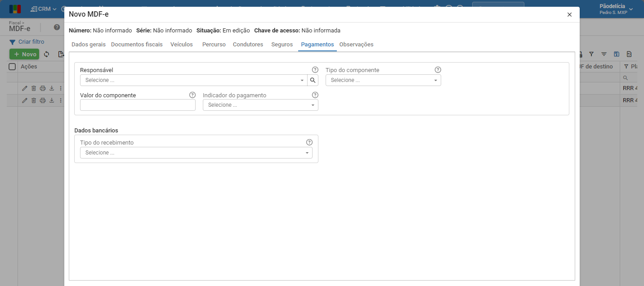This screenshot has width=644, height=286.
Task: Open the Tipo do componente dropdown
Action: pyautogui.click(x=383, y=80)
